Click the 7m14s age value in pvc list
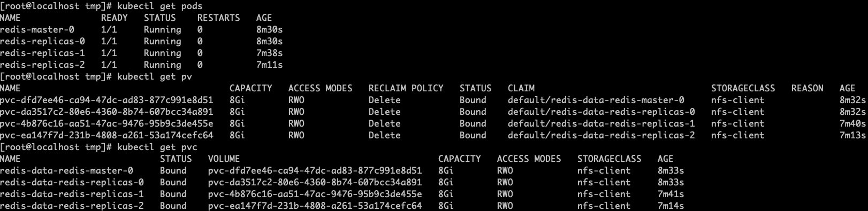 (671, 206)
